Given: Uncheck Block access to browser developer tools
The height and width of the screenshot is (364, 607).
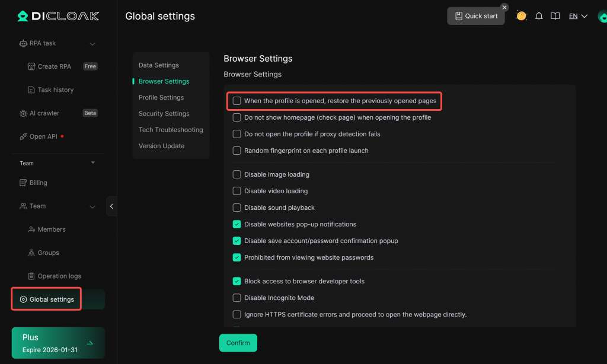Looking at the screenshot, I should [x=237, y=282].
